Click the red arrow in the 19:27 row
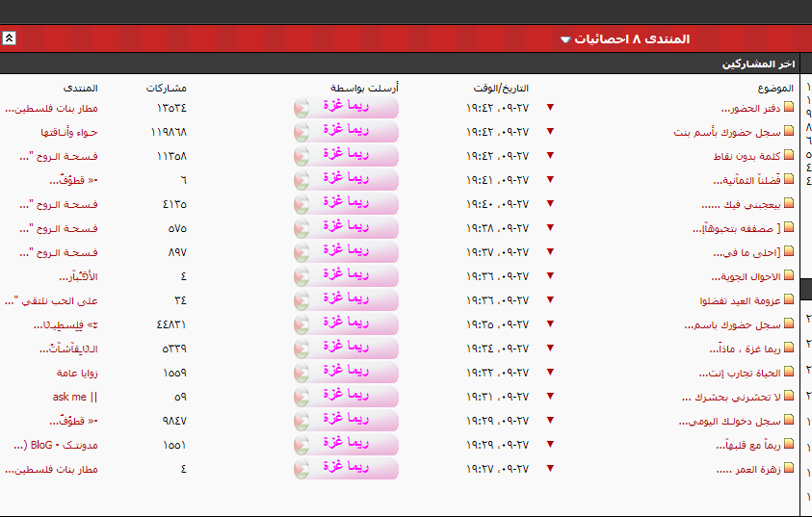 point(551,469)
